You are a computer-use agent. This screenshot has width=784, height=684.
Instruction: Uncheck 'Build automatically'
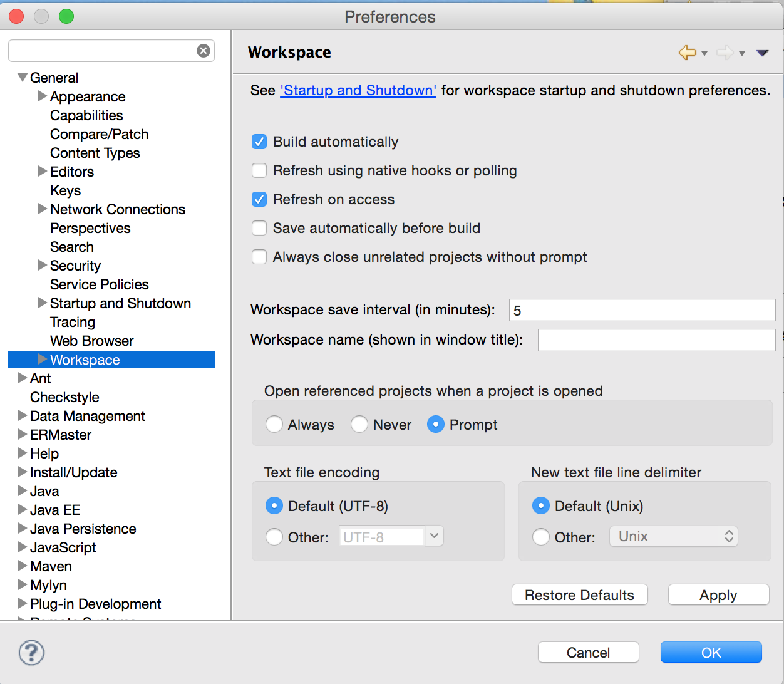[259, 142]
